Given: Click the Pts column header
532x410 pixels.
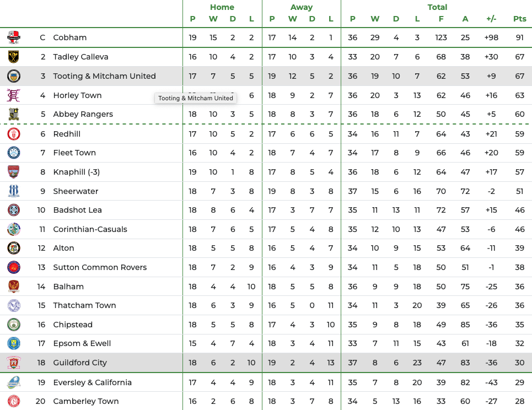Looking at the screenshot, I should 519,19.
